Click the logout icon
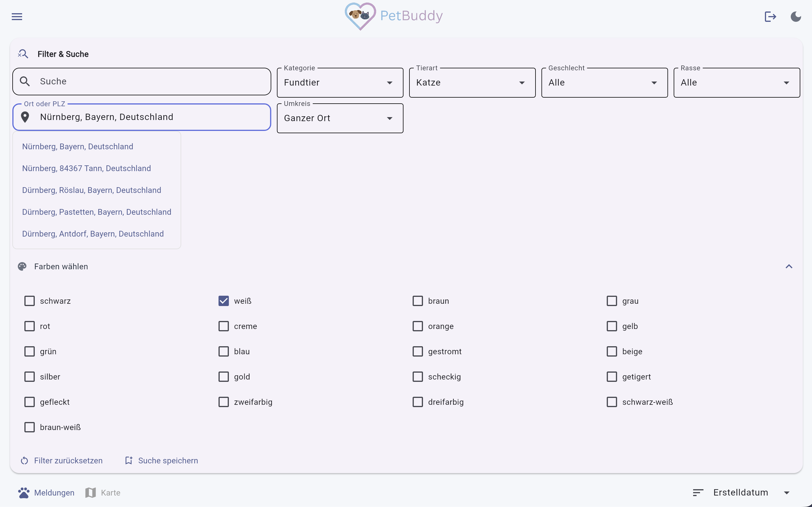812x507 pixels. click(x=770, y=16)
